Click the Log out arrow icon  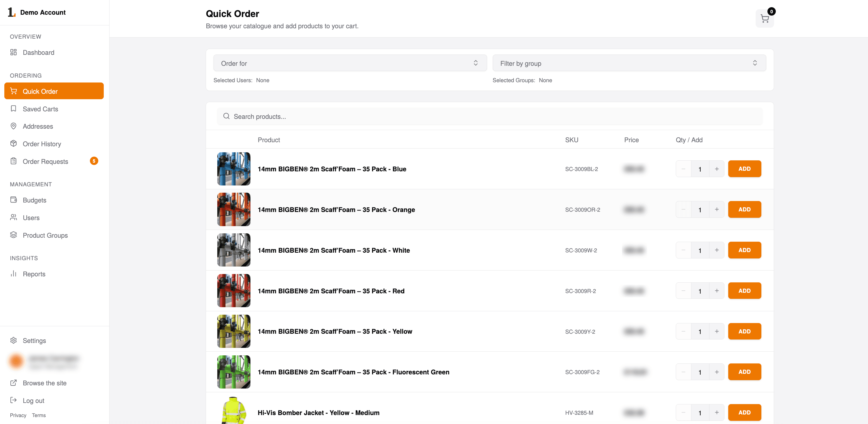click(14, 400)
